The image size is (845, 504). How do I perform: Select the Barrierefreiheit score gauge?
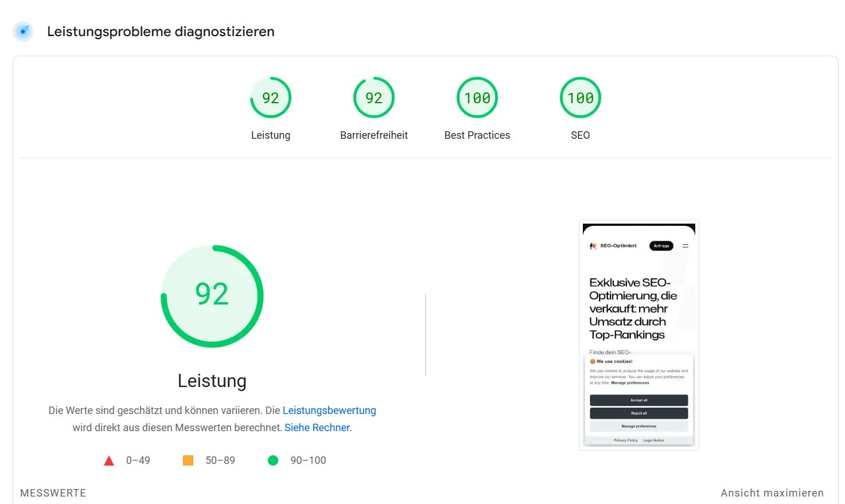coord(374,97)
